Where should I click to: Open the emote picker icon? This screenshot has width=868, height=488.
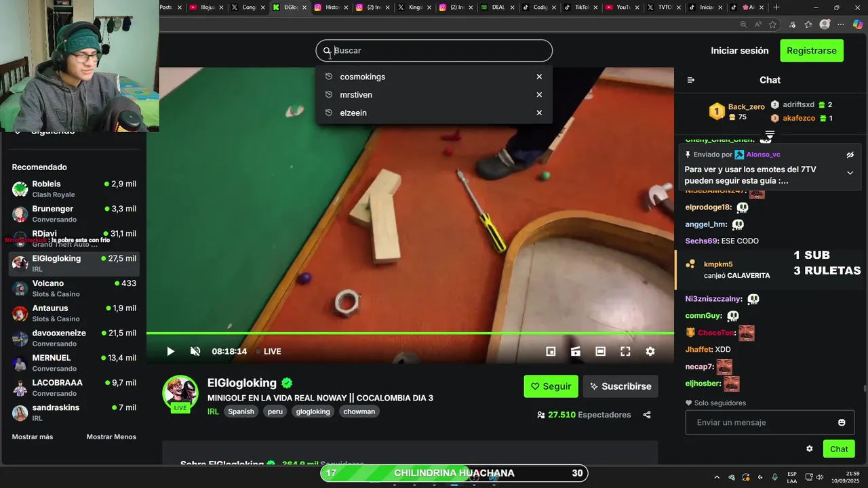[x=842, y=422]
